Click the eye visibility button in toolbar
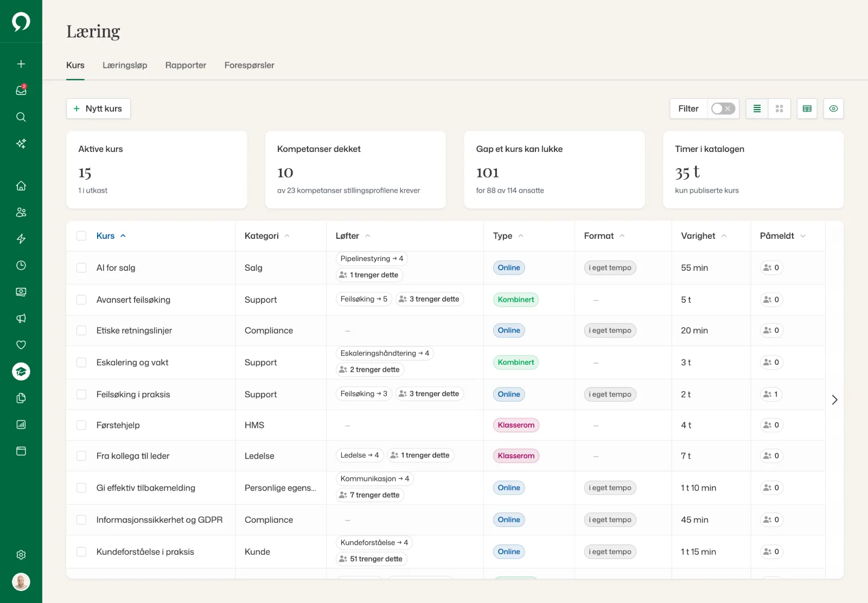 click(834, 109)
